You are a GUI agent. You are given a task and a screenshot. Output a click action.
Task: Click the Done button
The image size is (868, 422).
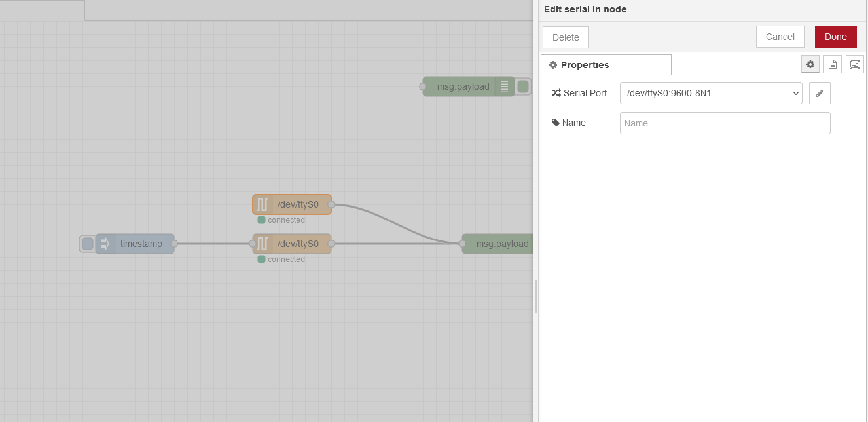[835, 37]
